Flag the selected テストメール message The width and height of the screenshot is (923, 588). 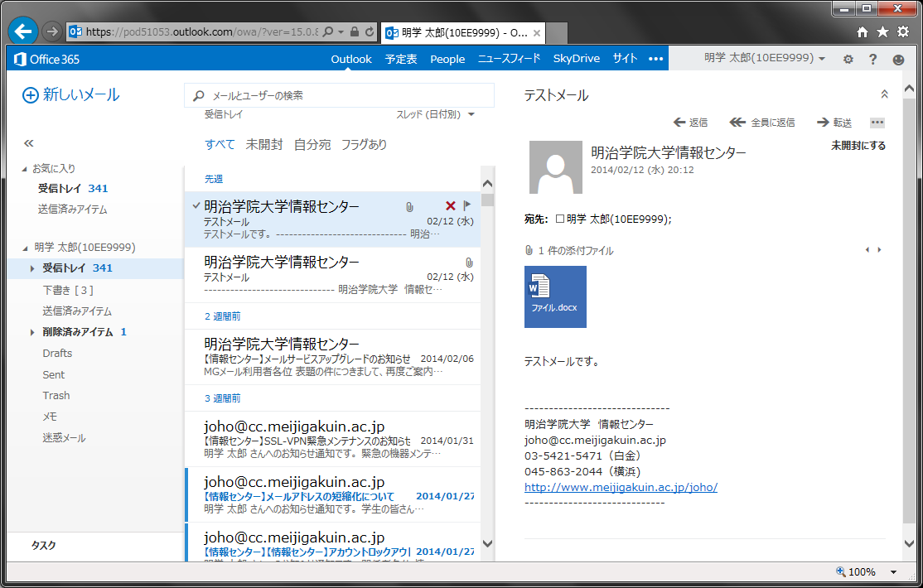coord(467,205)
